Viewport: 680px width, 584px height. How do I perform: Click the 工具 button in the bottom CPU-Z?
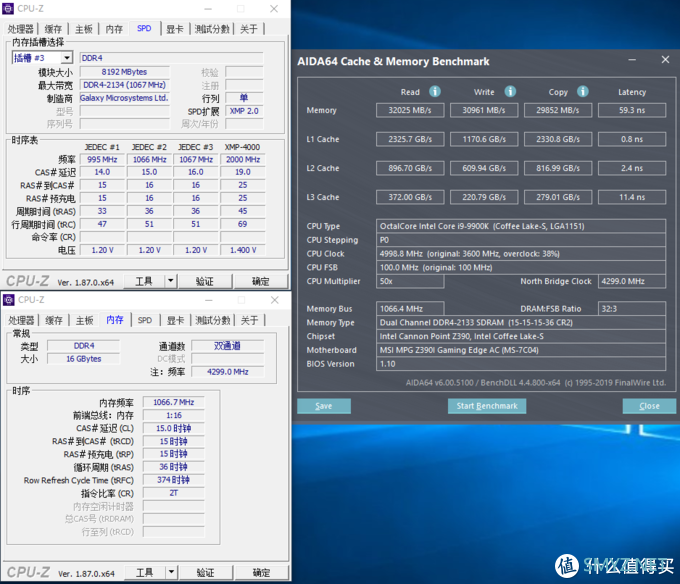click(145, 572)
